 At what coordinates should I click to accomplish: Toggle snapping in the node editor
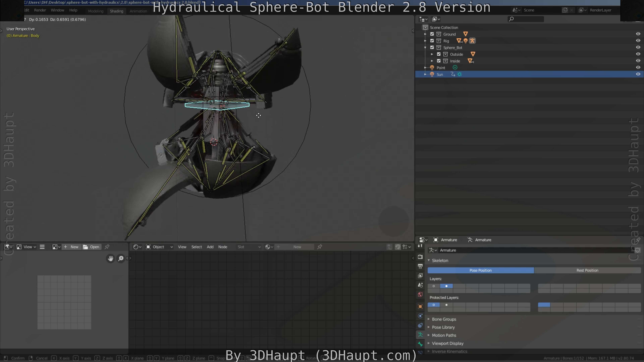398,247
